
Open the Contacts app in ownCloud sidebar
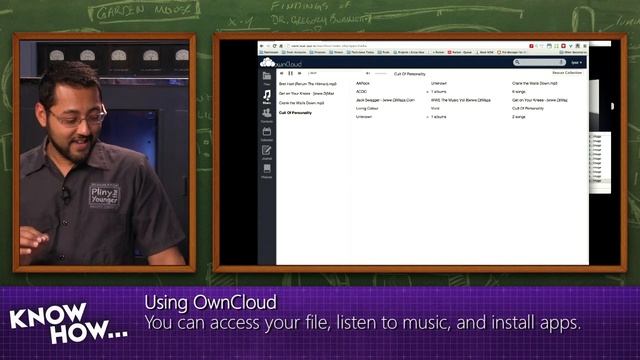[x=267, y=116]
